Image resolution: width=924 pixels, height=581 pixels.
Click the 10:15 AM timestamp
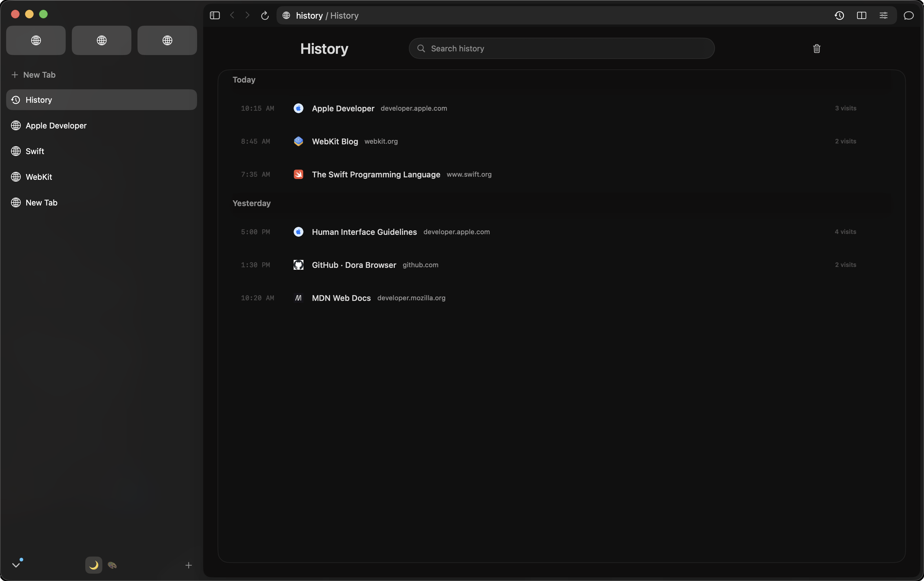click(x=258, y=109)
